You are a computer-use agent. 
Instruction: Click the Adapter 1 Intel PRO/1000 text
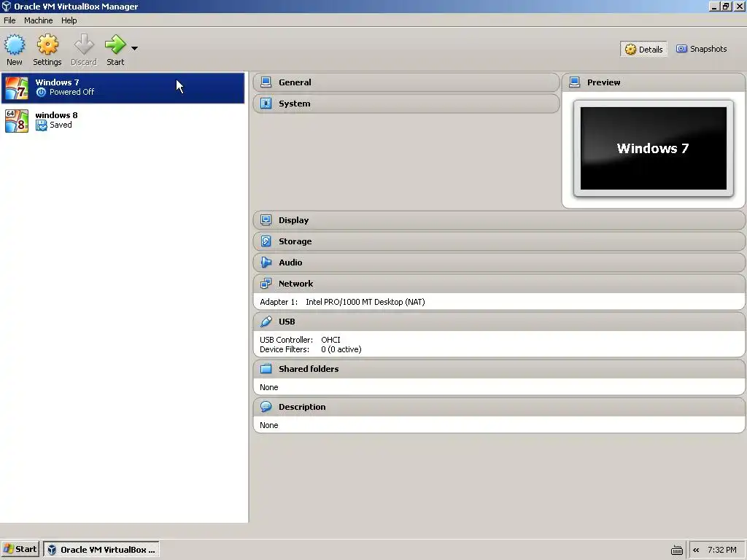[342, 302]
